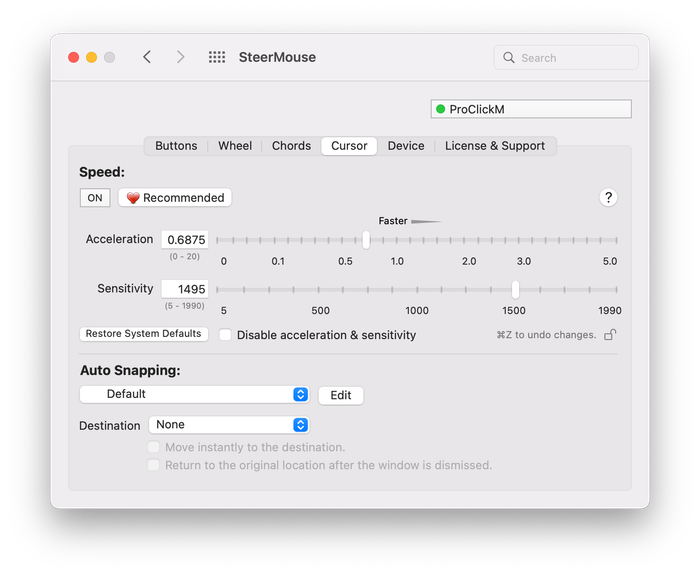This screenshot has width=700, height=575.
Task: Click the red heart icon on Recommended
Action: tap(133, 198)
